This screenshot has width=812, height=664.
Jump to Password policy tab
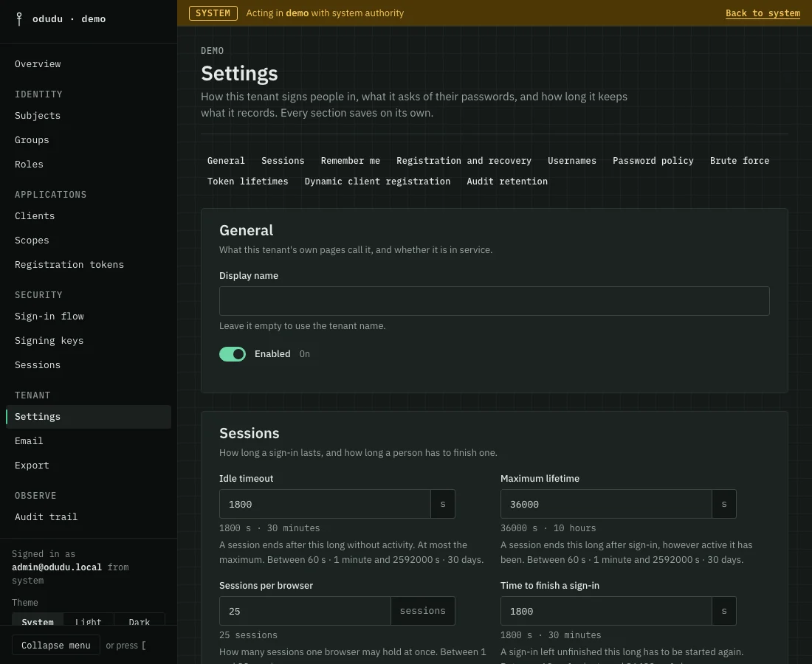coord(653,160)
